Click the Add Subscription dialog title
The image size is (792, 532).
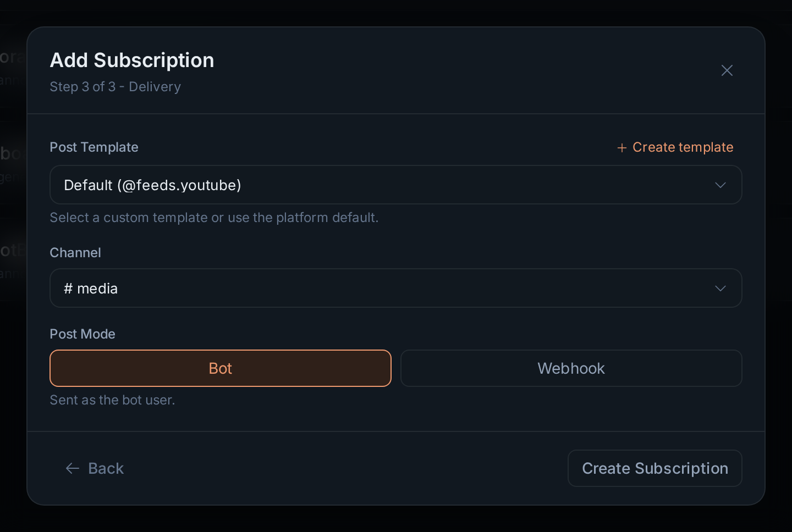click(x=132, y=60)
